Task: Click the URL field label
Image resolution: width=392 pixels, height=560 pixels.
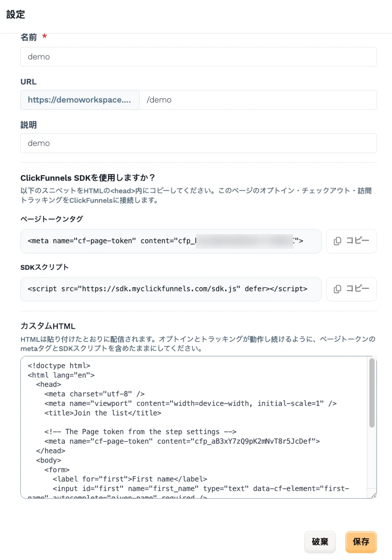Action: [29, 82]
